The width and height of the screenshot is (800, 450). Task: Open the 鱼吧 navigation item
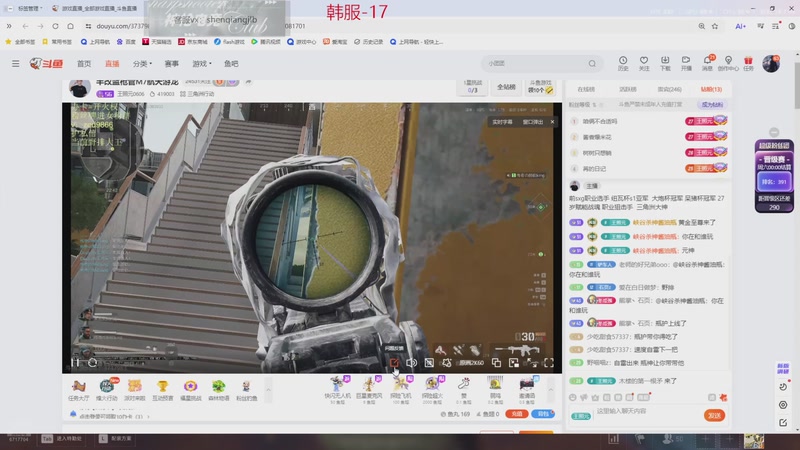(231, 64)
